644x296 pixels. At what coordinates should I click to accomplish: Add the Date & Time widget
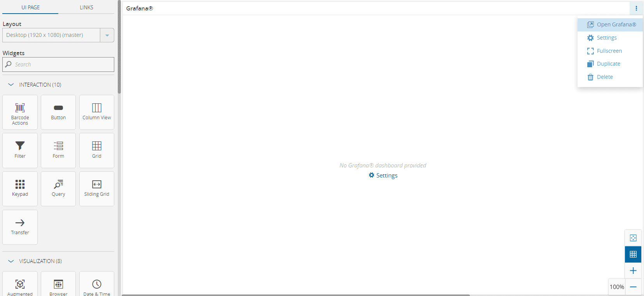97,284
